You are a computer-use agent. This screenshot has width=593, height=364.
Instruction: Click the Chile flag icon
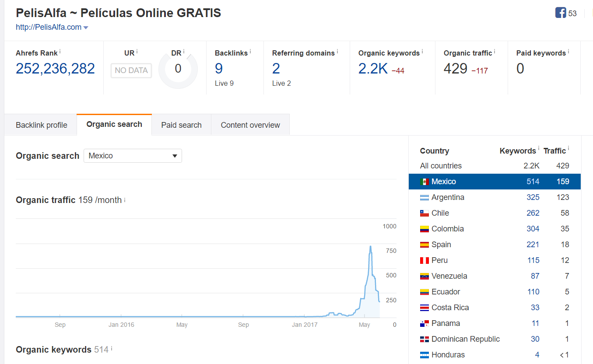tap(424, 213)
